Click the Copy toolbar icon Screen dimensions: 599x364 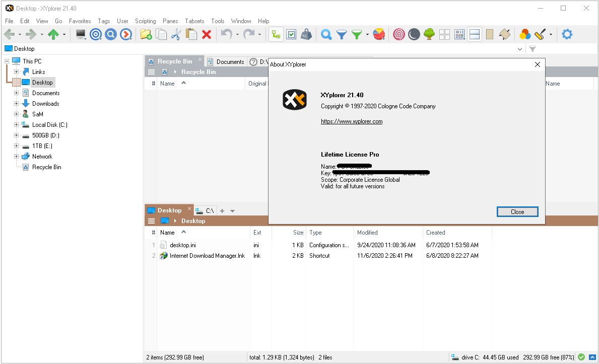point(161,34)
